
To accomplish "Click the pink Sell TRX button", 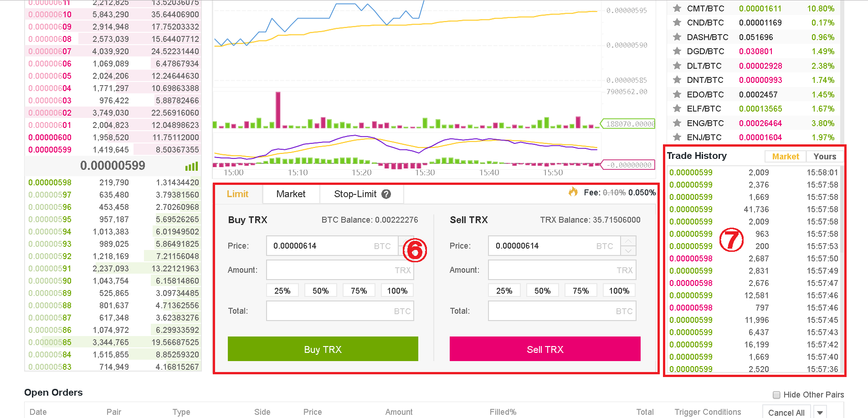I will pyautogui.click(x=545, y=349).
